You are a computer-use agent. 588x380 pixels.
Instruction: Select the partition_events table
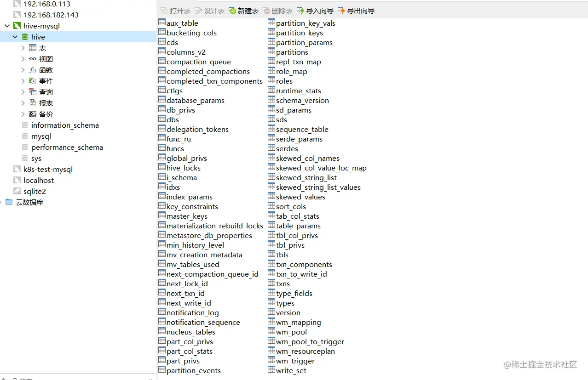click(x=194, y=370)
